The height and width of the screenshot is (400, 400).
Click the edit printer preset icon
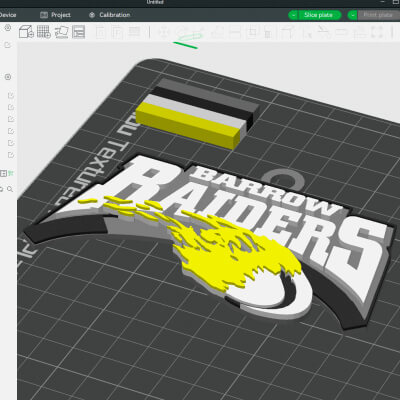pos(8,45)
